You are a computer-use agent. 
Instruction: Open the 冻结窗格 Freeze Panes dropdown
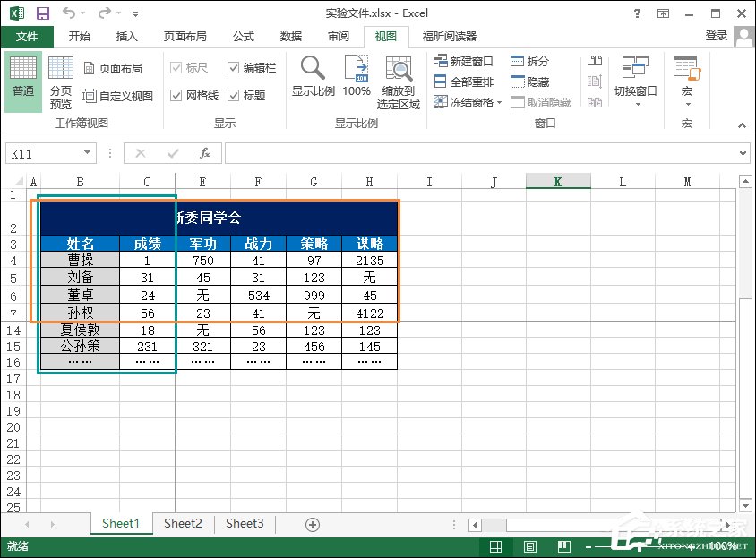(464, 101)
